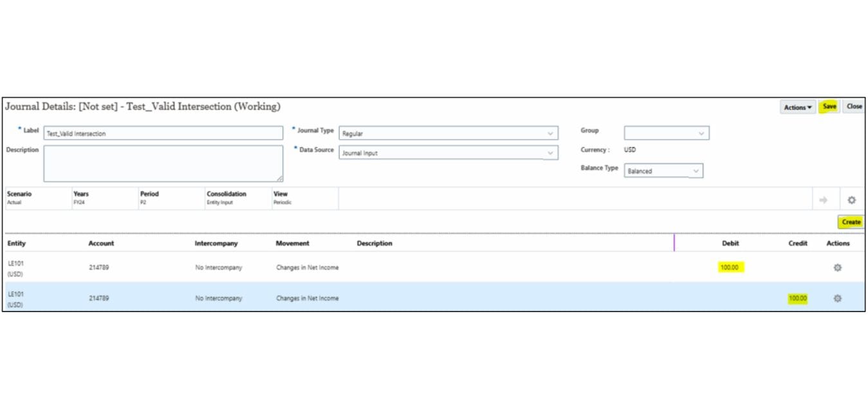Viewport: 868px width, 410px height.
Task: Click the POV settings gear icon
Action: point(852,200)
